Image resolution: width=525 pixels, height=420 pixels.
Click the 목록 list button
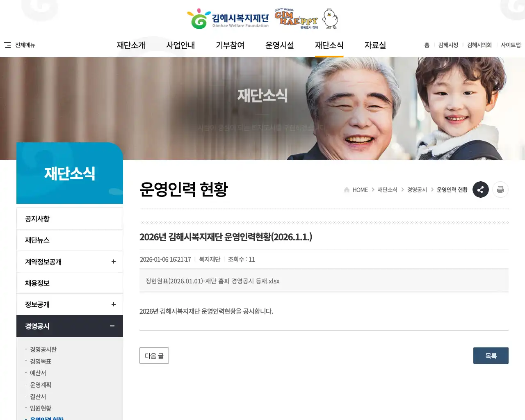(491, 356)
